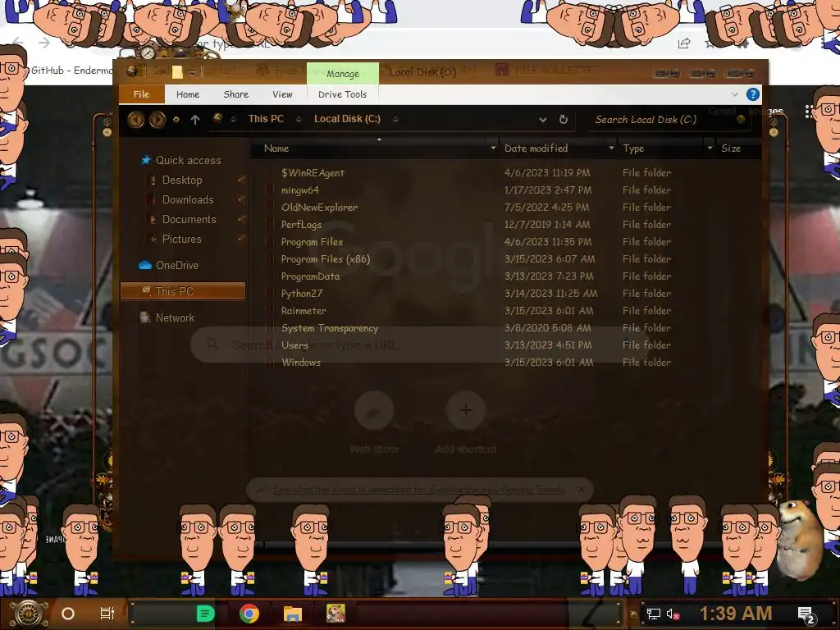This screenshot has height=630, width=840.
Task: Select the Rainmeter folder
Action: pyautogui.click(x=304, y=311)
